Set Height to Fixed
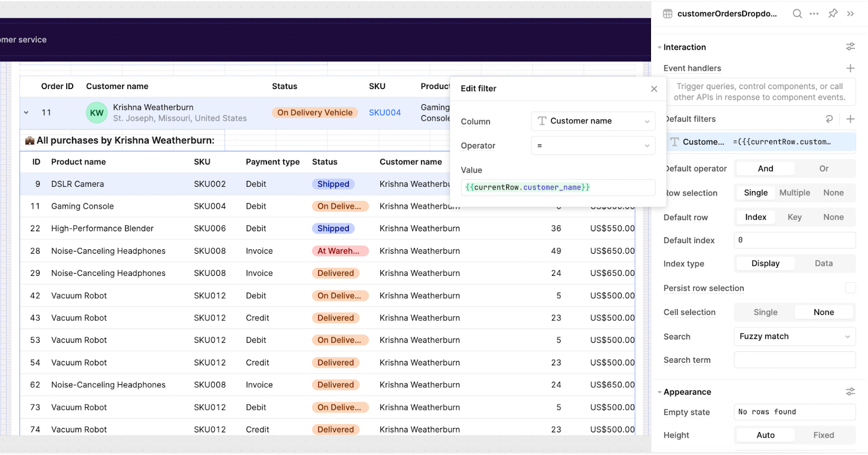868x455 pixels. [x=824, y=435]
